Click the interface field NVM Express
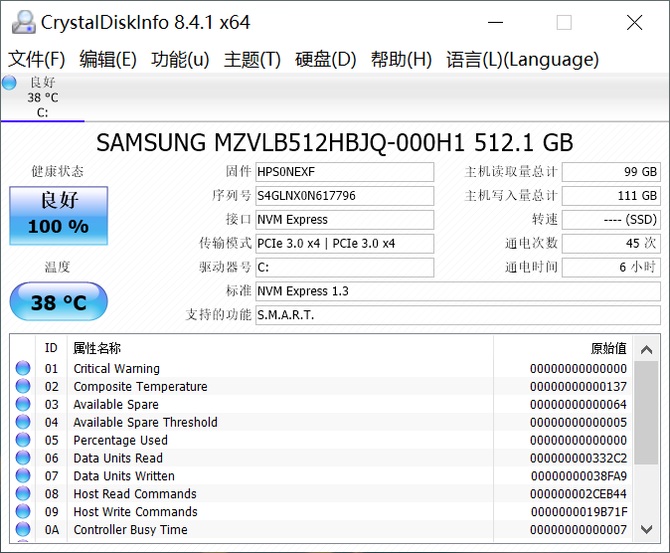This screenshot has width=670, height=553. pyautogui.click(x=344, y=220)
